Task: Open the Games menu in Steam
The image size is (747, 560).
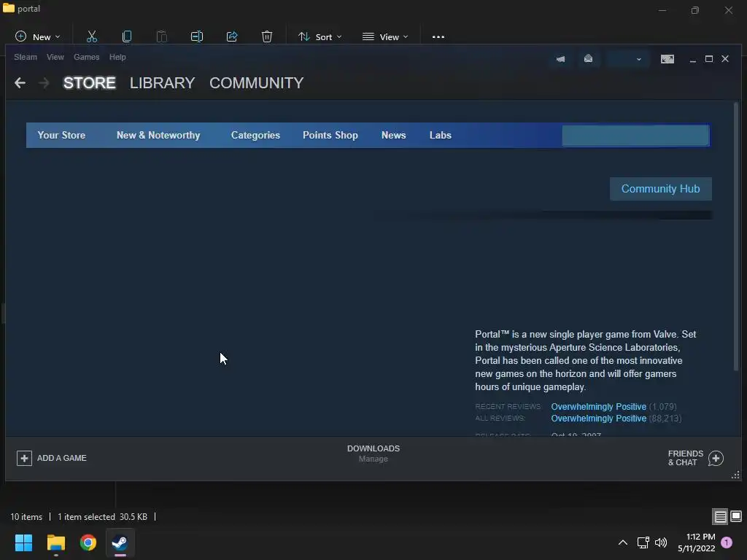Action: pos(86,57)
